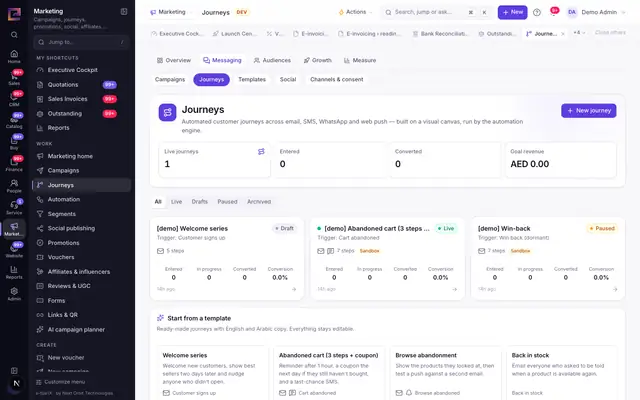
Task: Open Executive Cockpit shortcut
Action: (82, 70)
